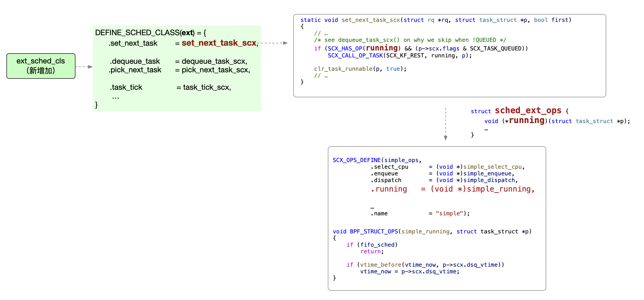The height and width of the screenshot is (300, 644).
Task: Click the dequeue_task_scx value
Action: 214,61
